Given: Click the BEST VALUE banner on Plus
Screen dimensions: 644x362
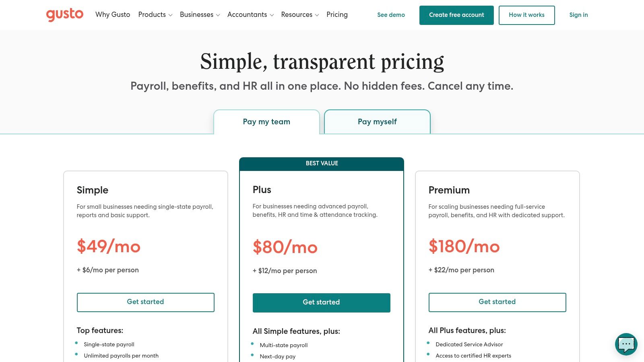Looking at the screenshot, I should [321, 163].
